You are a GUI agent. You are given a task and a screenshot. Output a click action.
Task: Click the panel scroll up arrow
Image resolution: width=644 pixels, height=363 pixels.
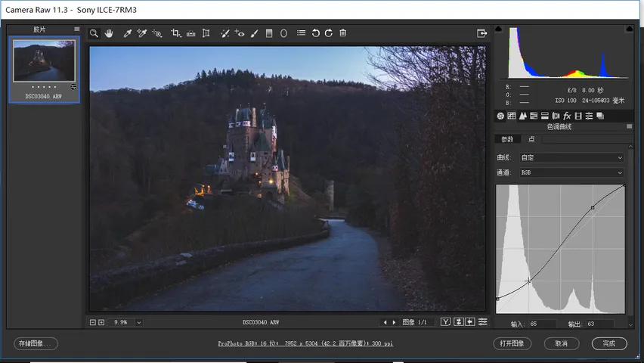point(630,147)
